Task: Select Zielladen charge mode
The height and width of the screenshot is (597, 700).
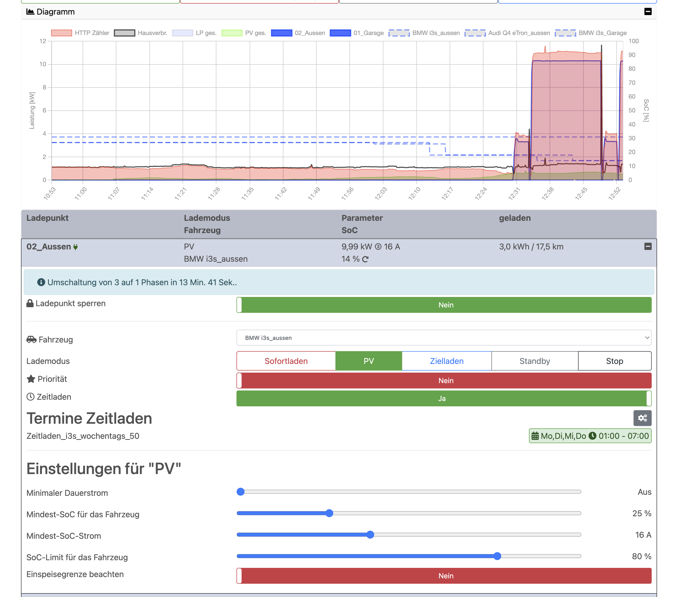Action: pos(446,361)
